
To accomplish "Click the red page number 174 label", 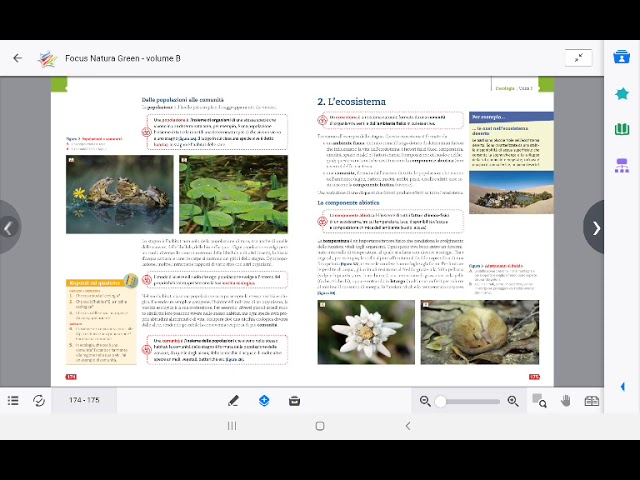I will [x=71, y=377].
